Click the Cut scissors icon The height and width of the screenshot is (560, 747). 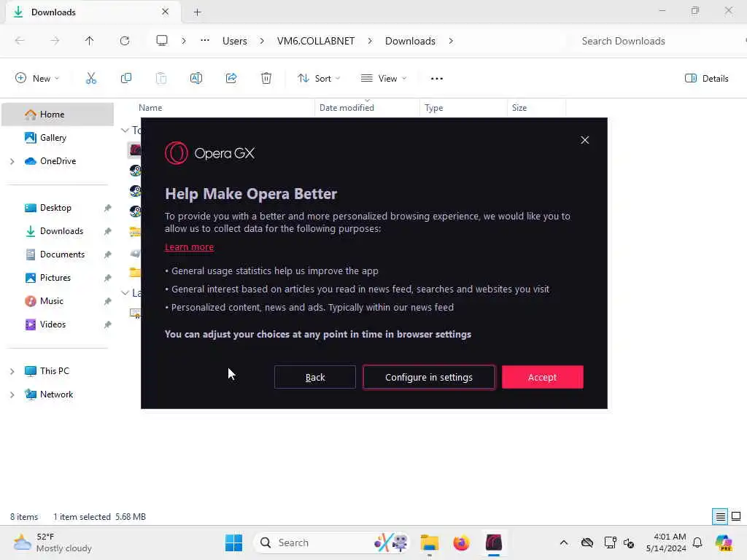91,79
